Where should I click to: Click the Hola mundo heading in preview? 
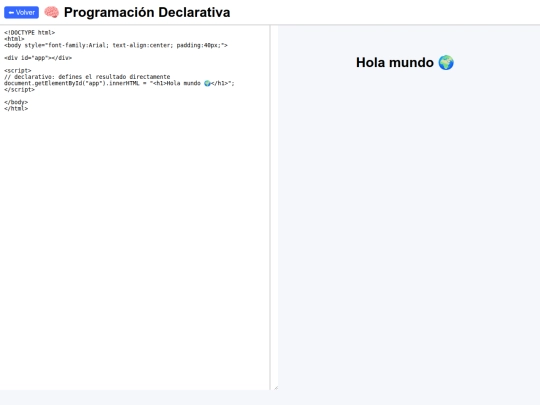(405, 63)
